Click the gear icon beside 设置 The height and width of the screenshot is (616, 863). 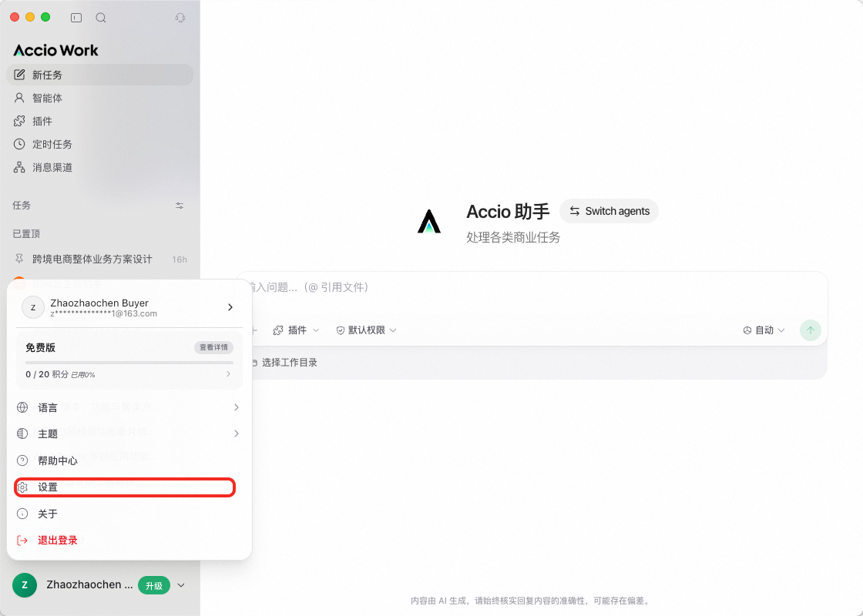pos(22,487)
